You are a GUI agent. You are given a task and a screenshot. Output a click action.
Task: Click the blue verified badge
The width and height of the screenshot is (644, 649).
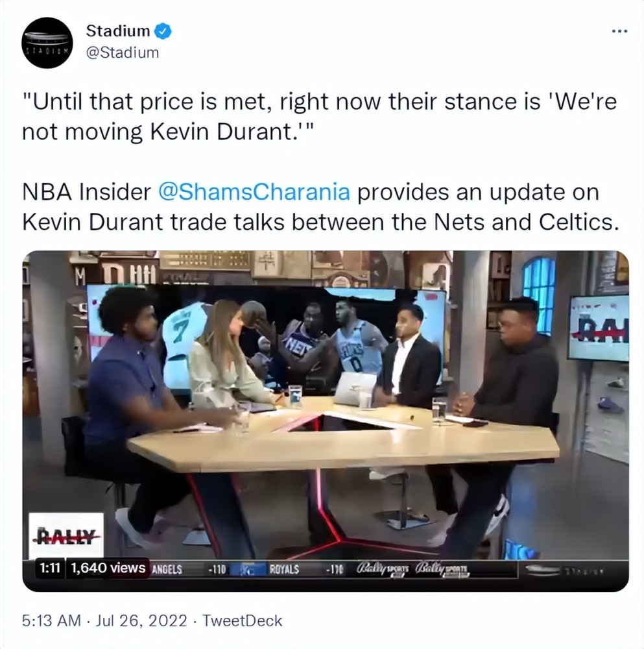pyautogui.click(x=163, y=31)
